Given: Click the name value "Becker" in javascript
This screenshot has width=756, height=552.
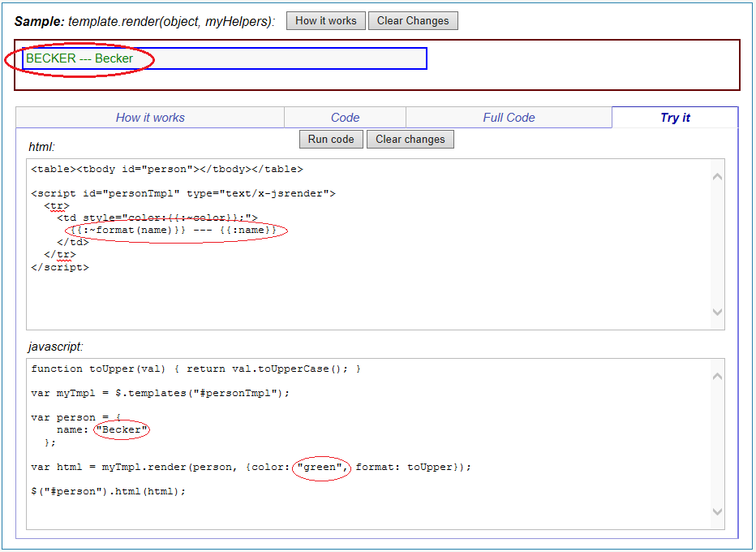Looking at the screenshot, I should pos(122,429).
